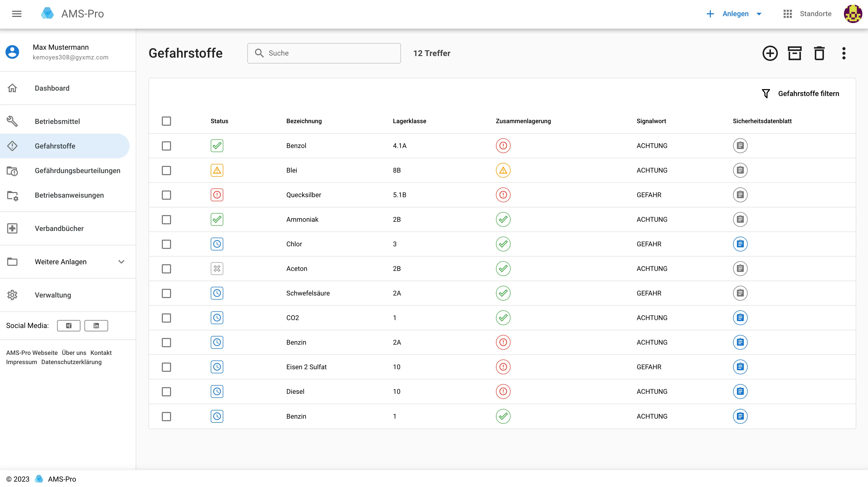
Task: Select the Aceton row checkbox
Action: click(166, 269)
